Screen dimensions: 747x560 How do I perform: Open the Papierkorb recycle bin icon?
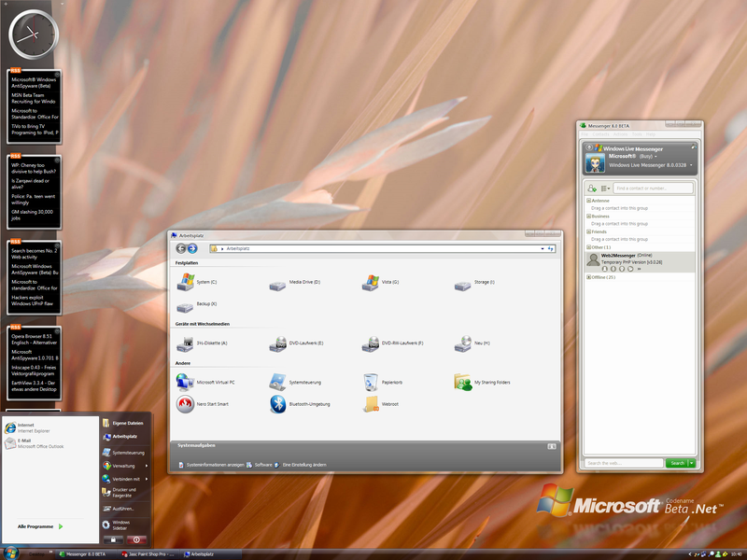372,382
